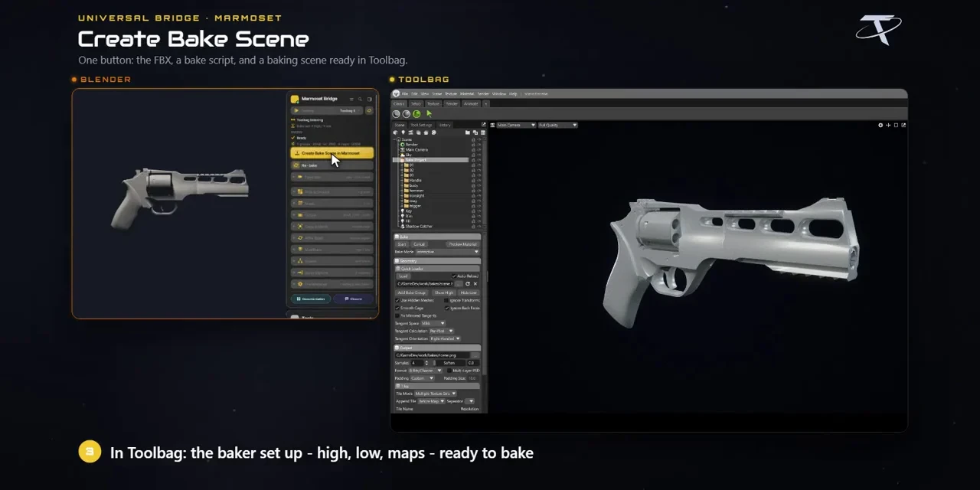980x490 pixels.
Task: Pop out the Scene panel
Action: pyautogui.click(x=483, y=124)
